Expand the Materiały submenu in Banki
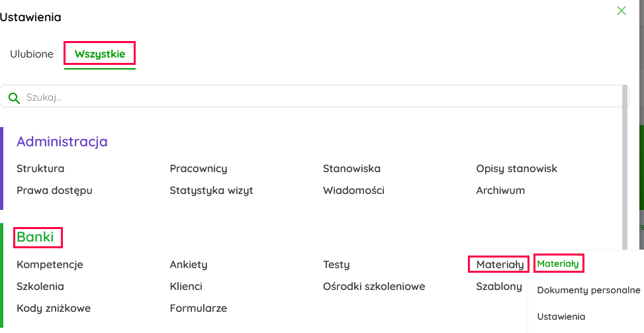The width and height of the screenshot is (644, 333). point(499,265)
